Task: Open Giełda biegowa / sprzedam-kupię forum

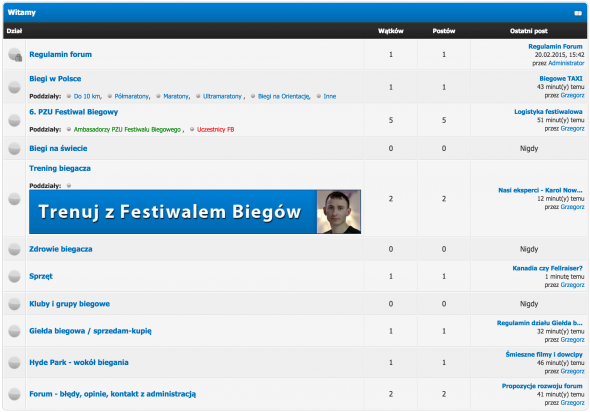Action: point(90,331)
